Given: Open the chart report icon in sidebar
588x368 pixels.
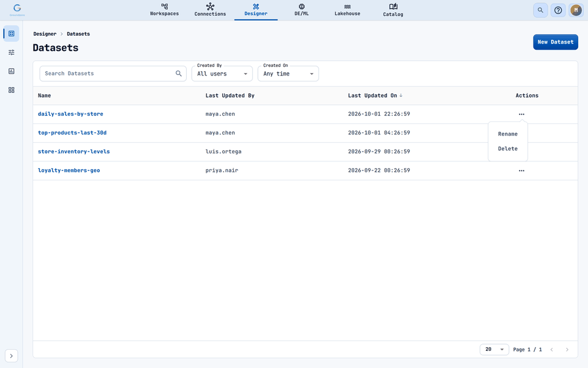Looking at the screenshot, I should pyautogui.click(x=11, y=71).
